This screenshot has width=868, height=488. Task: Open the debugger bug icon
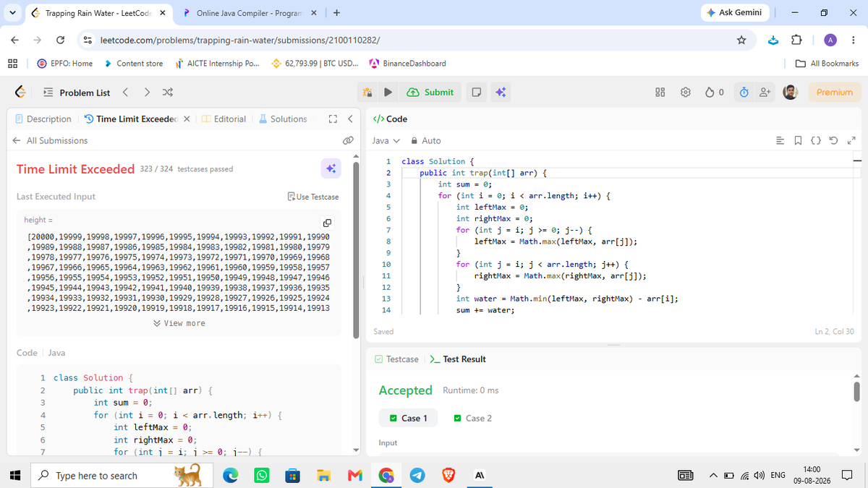point(367,93)
